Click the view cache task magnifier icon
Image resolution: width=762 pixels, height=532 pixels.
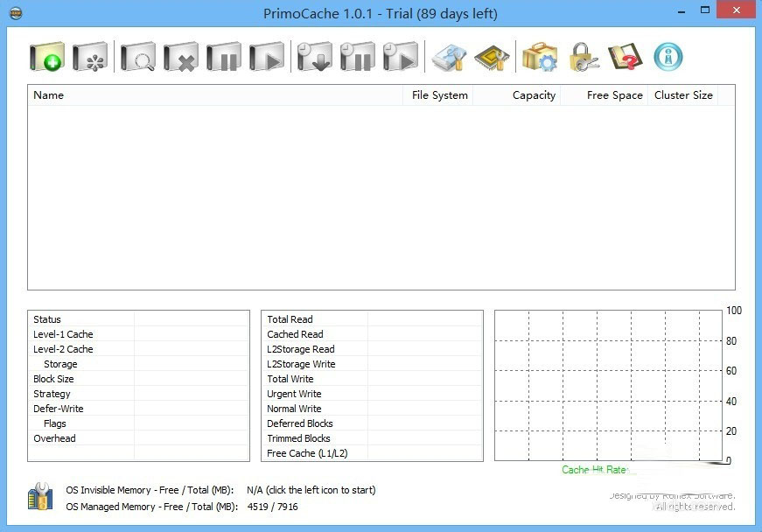tap(138, 57)
